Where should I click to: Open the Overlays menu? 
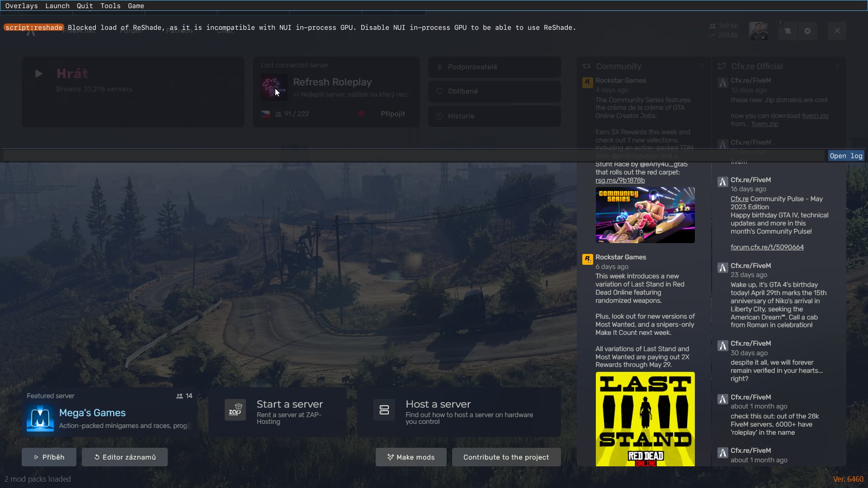(x=21, y=6)
